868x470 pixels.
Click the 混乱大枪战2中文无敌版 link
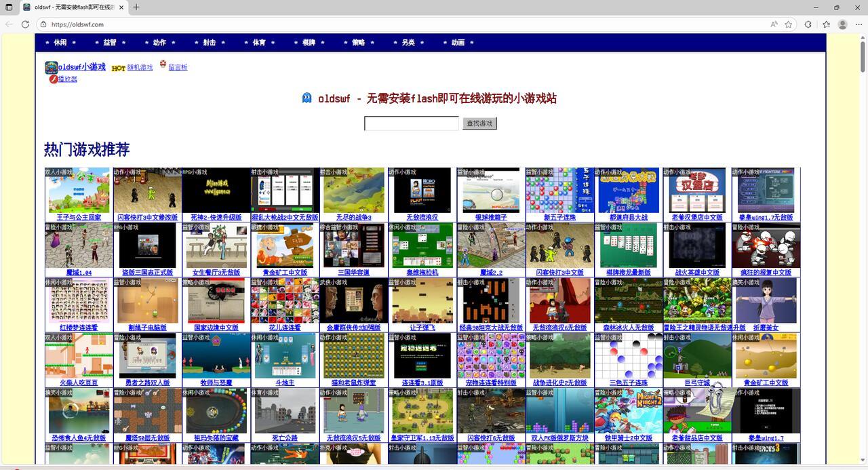[x=285, y=218]
